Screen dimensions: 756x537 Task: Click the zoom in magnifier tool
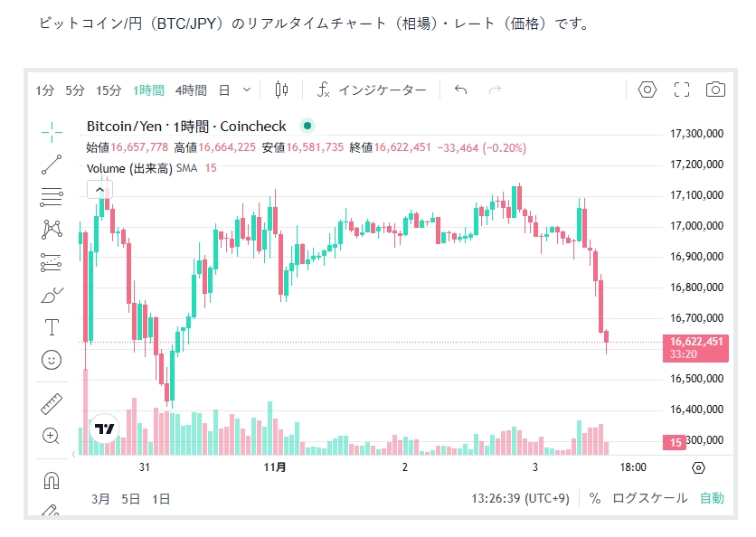tap(52, 436)
